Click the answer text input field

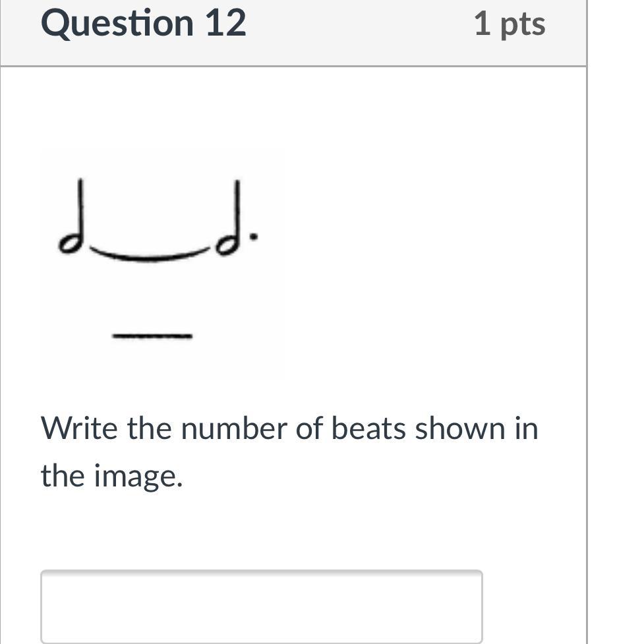(x=261, y=605)
